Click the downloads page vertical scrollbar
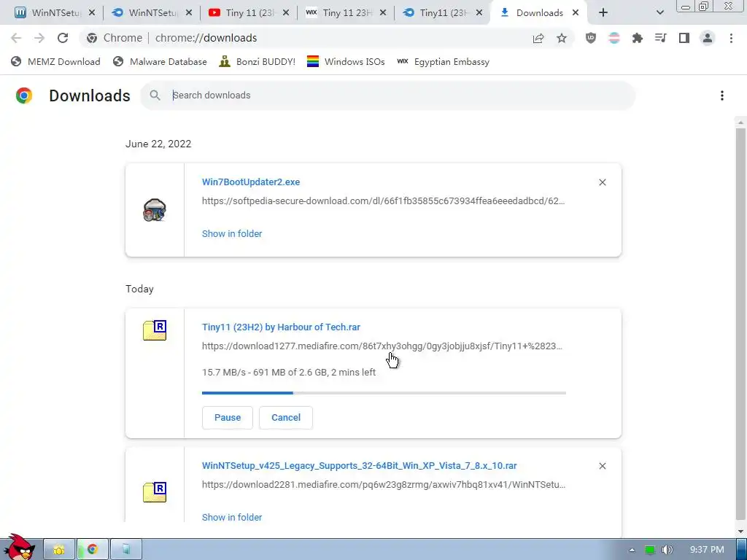Image resolution: width=747 pixels, height=560 pixels. click(740, 324)
